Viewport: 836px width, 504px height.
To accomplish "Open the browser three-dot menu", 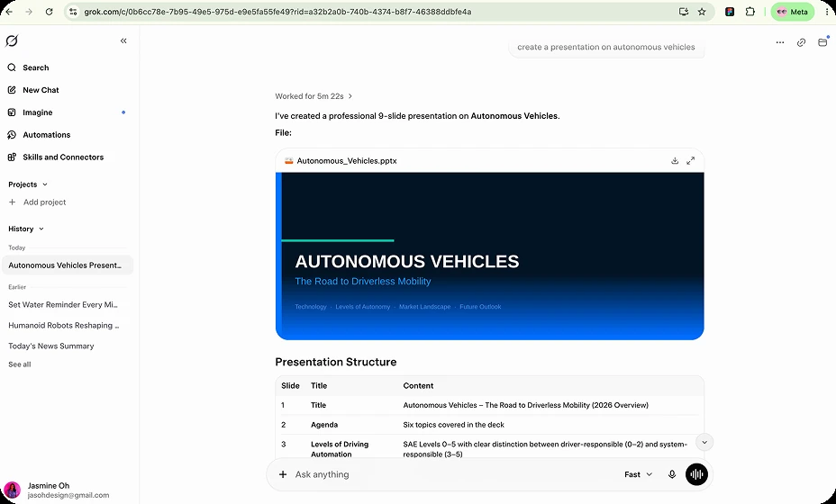I will [x=827, y=12].
